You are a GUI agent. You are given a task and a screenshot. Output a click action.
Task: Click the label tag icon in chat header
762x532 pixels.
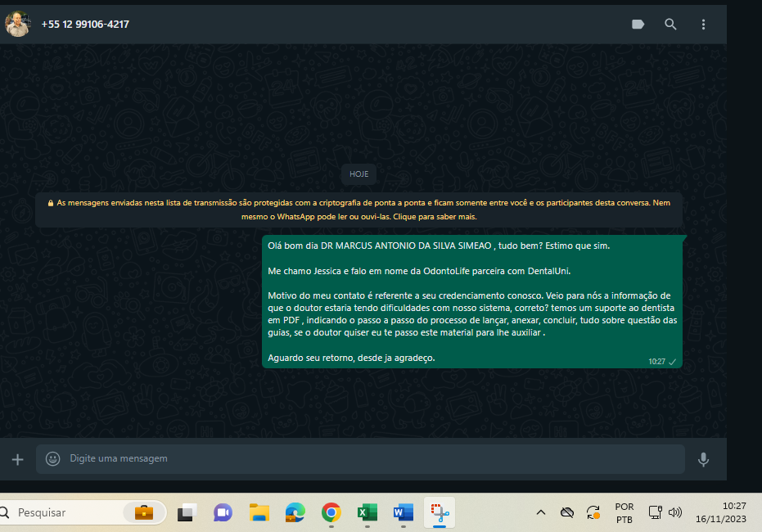638,25
